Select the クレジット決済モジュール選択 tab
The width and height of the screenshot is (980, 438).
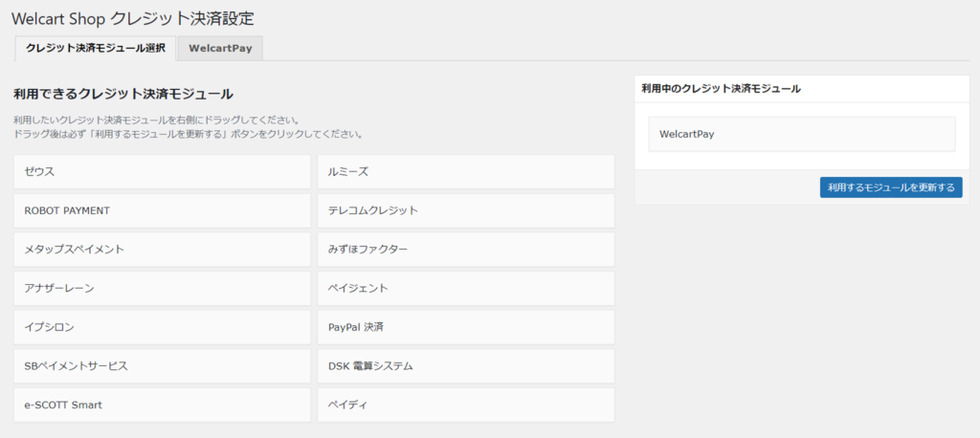(96, 48)
